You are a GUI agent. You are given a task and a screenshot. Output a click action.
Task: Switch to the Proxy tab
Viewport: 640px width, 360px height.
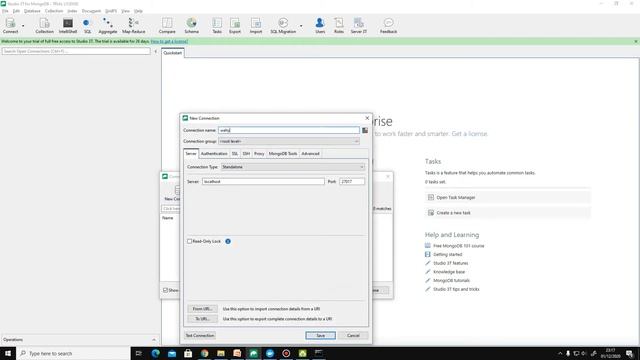click(259, 153)
